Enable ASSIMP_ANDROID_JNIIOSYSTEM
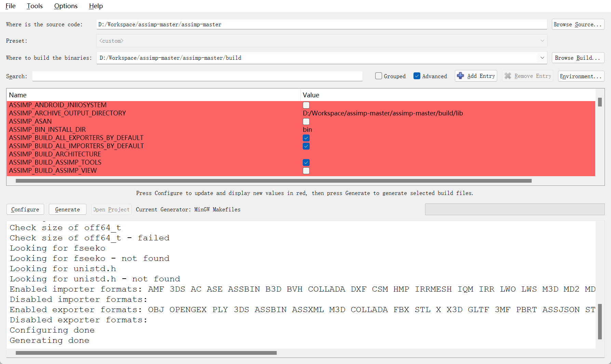 click(306, 105)
